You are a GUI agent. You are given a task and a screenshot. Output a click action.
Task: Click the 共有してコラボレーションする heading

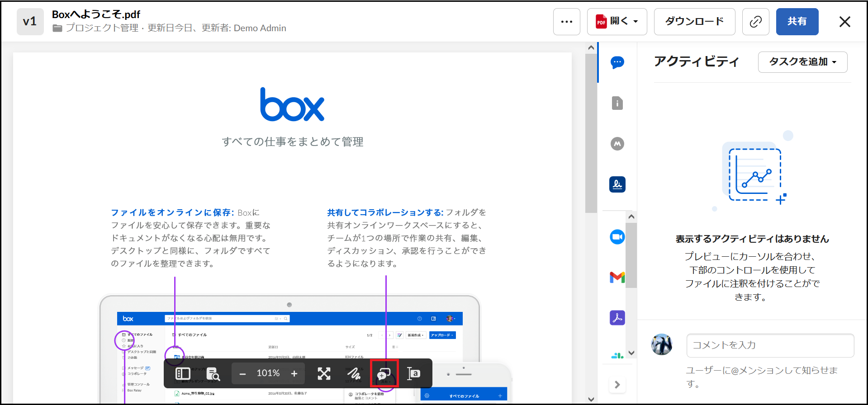tap(385, 212)
